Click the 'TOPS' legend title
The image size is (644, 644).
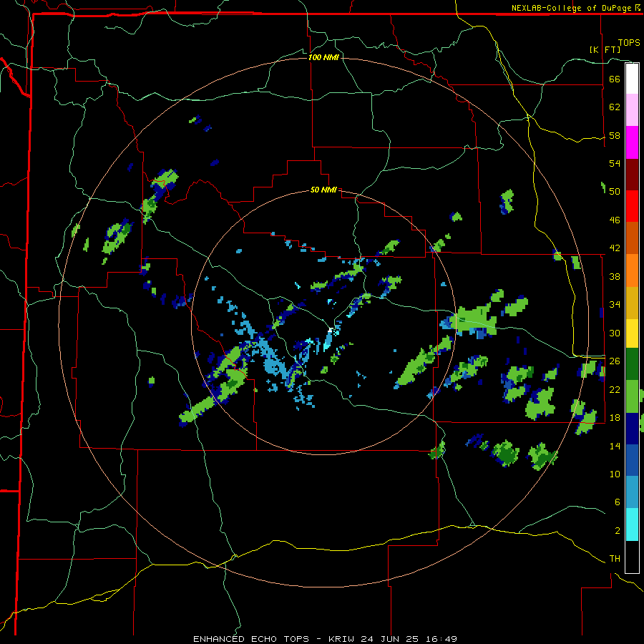[629, 43]
